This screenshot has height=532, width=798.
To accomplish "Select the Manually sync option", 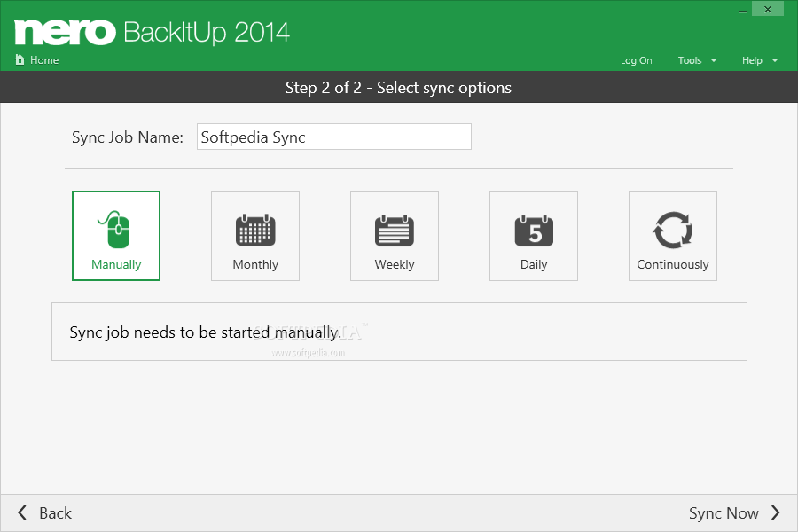I will pos(116,236).
